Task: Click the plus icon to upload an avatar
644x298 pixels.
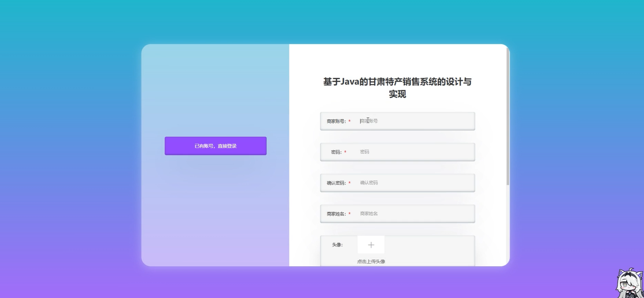Action: tap(370, 244)
